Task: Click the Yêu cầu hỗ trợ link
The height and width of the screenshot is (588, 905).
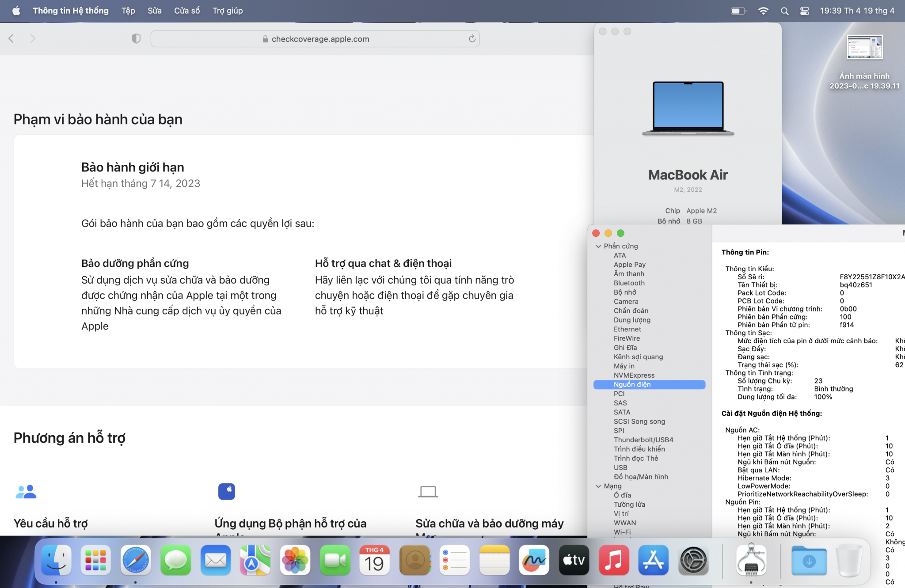Action: tap(51, 524)
